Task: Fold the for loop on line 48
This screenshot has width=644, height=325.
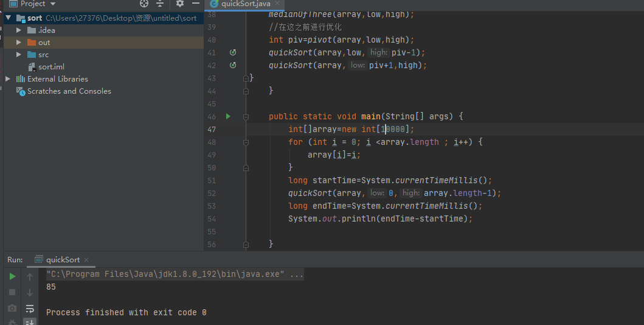Action: [x=246, y=142]
